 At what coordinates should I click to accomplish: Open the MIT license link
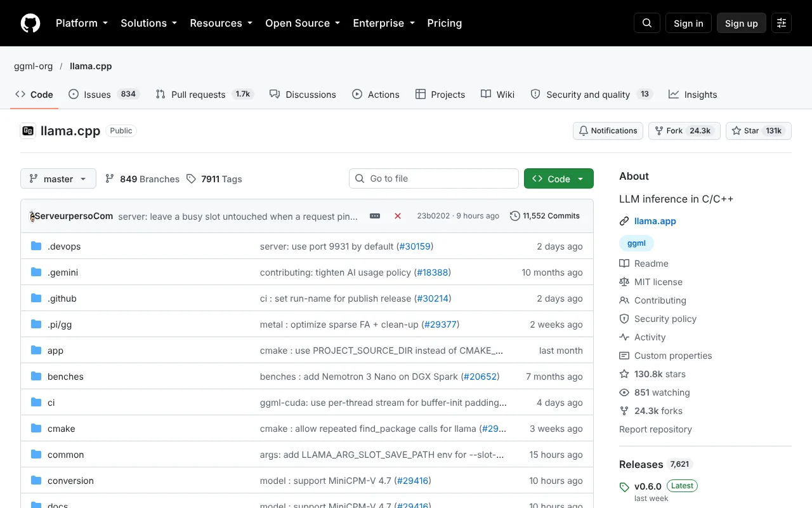click(658, 282)
